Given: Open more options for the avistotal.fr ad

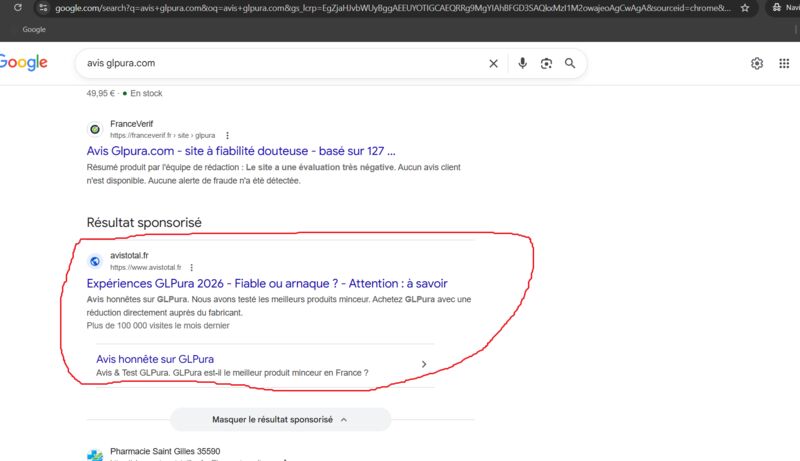Looking at the screenshot, I should (192, 267).
